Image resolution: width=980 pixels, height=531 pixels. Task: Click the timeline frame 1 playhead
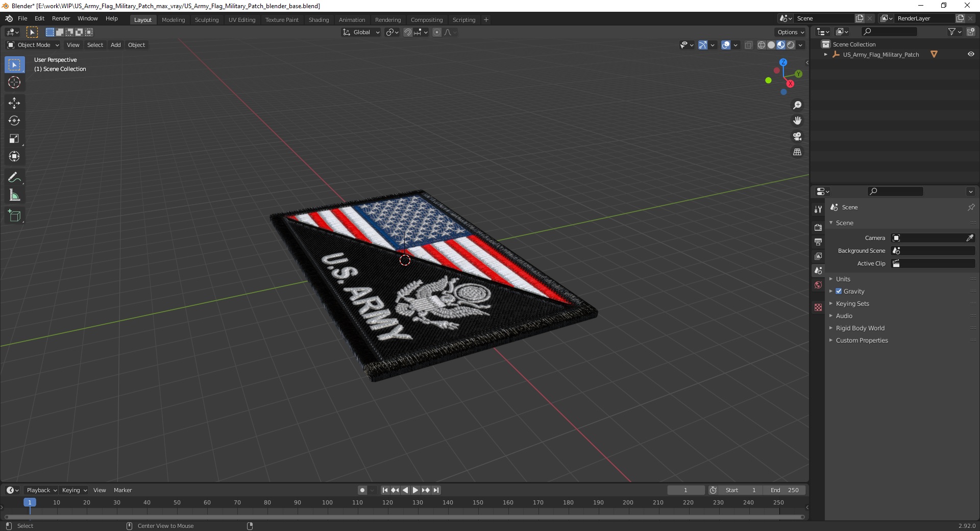pyautogui.click(x=30, y=502)
